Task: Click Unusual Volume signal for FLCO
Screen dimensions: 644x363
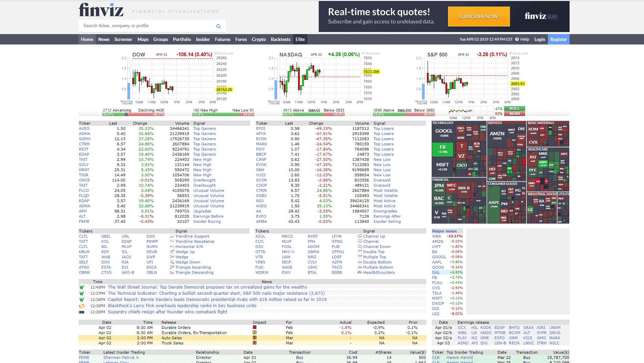Action: click(x=208, y=190)
